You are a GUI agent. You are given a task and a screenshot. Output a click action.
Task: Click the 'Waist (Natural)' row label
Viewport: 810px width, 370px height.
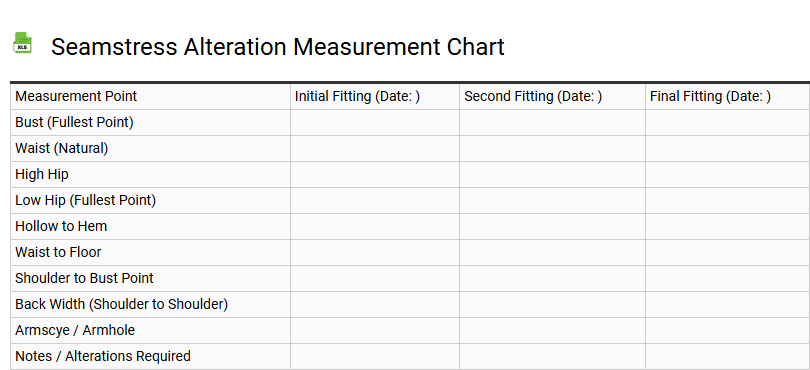61,148
